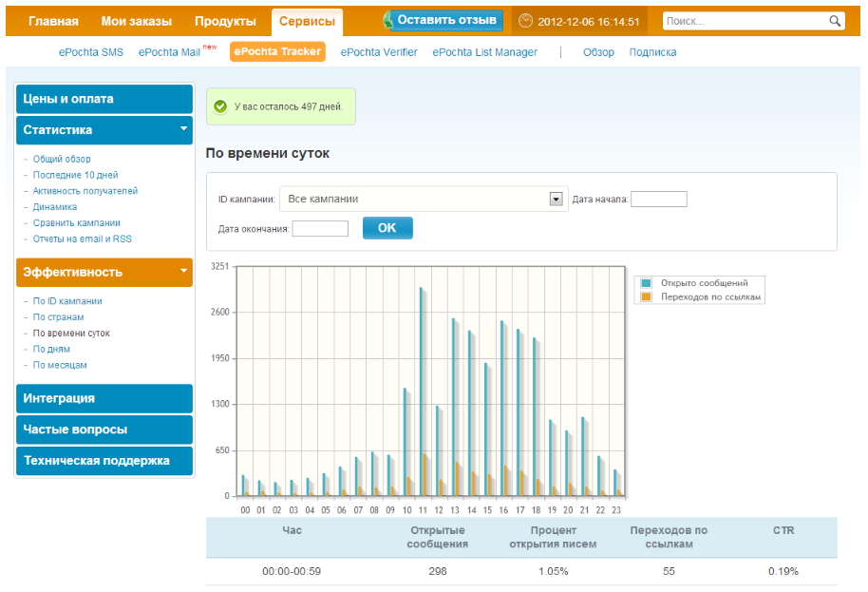Click the blue OK button
The height and width of the screenshot is (592, 868).
[x=387, y=228]
